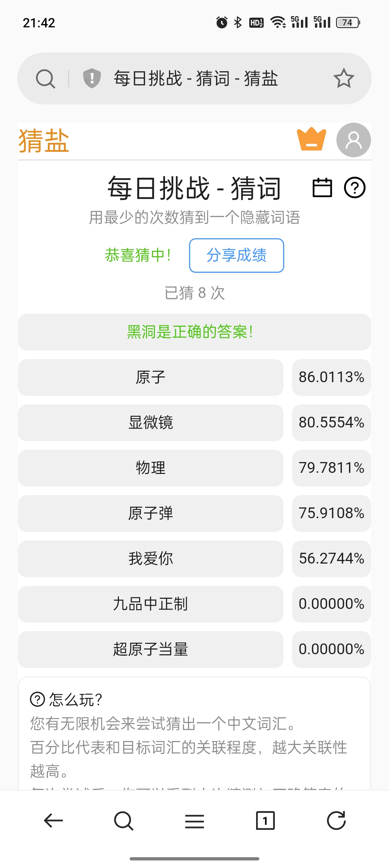Select the 显微镜 guess row
Viewport: 389px width, 868px height.
[151, 422]
